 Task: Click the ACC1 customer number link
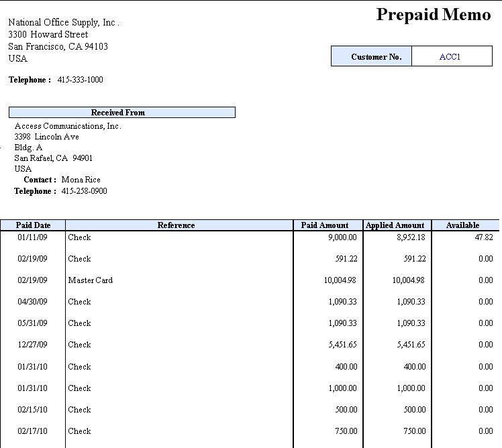450,57
